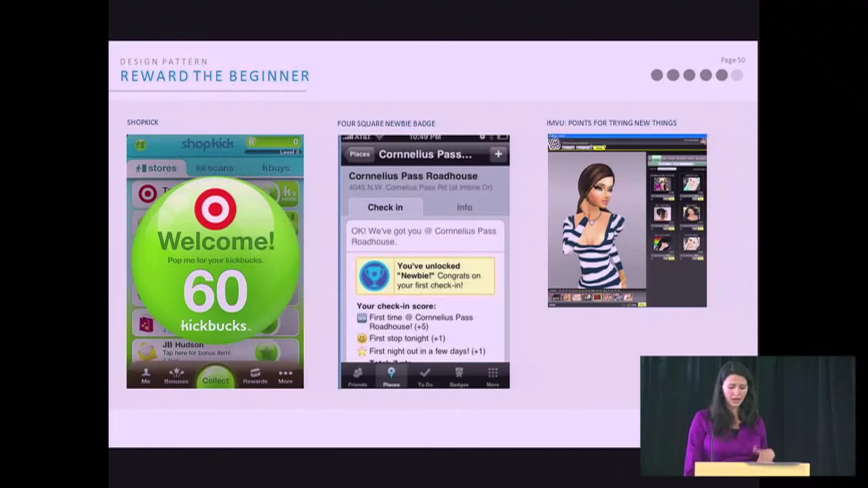The image size is (868, 488).
Task: Open the Friends tab in Foursquare
Action: click(357, 377)
